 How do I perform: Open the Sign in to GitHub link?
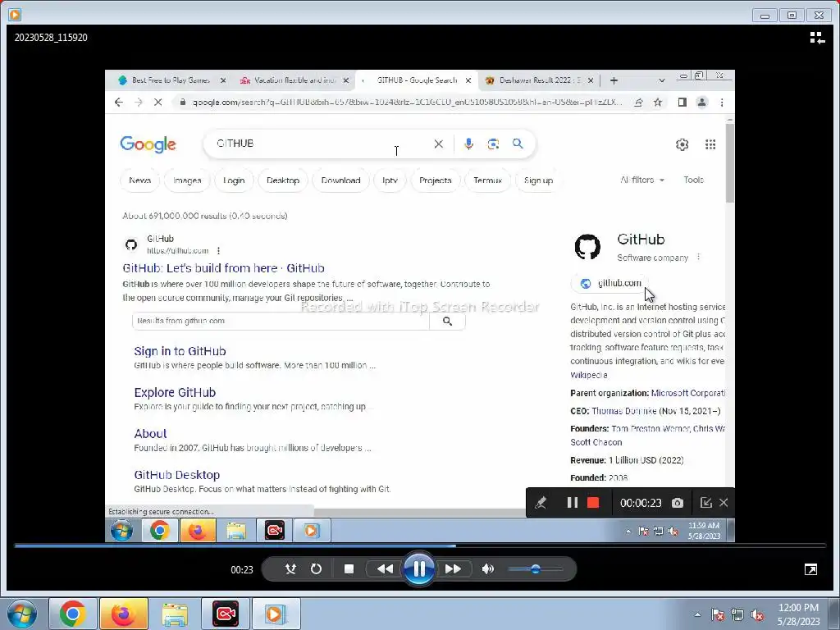180,351
